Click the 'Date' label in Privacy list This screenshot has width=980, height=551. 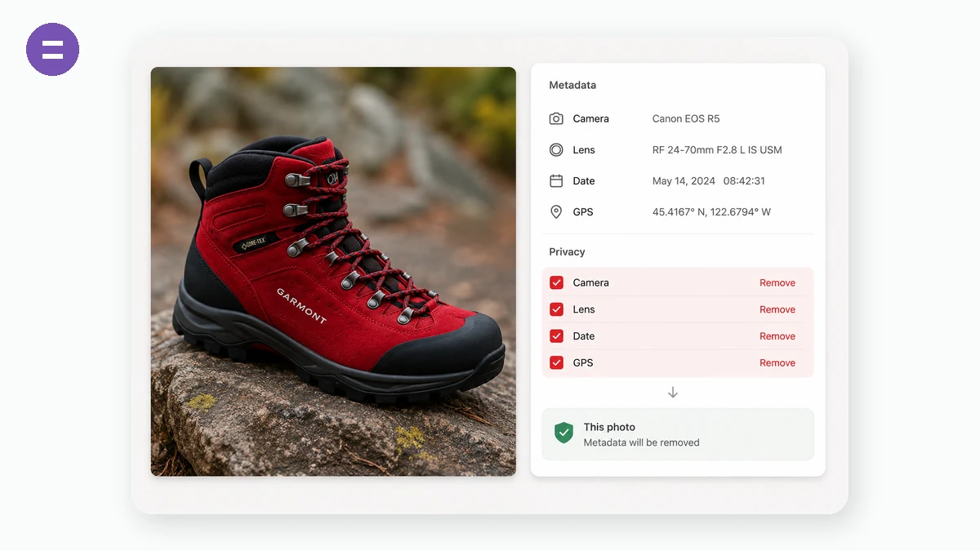point(584,335)
